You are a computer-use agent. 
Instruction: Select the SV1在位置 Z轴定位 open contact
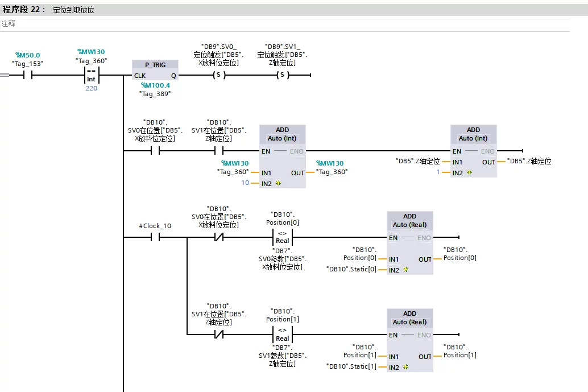coord(219,151)
